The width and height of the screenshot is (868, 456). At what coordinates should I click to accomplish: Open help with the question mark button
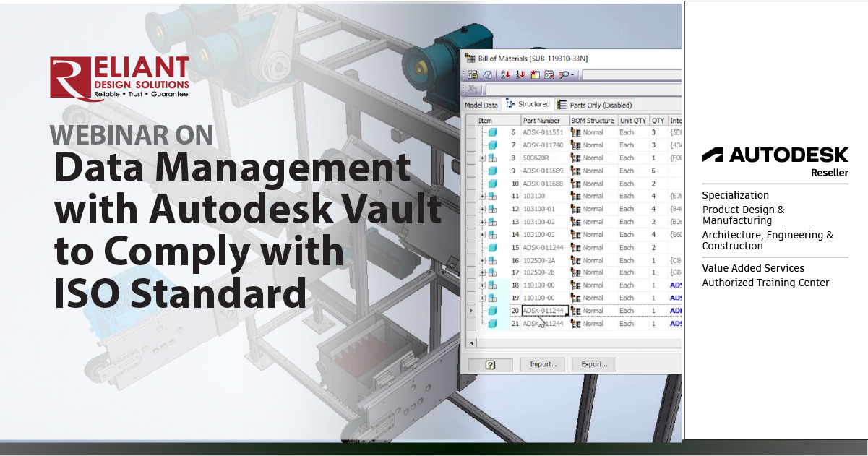490,364
